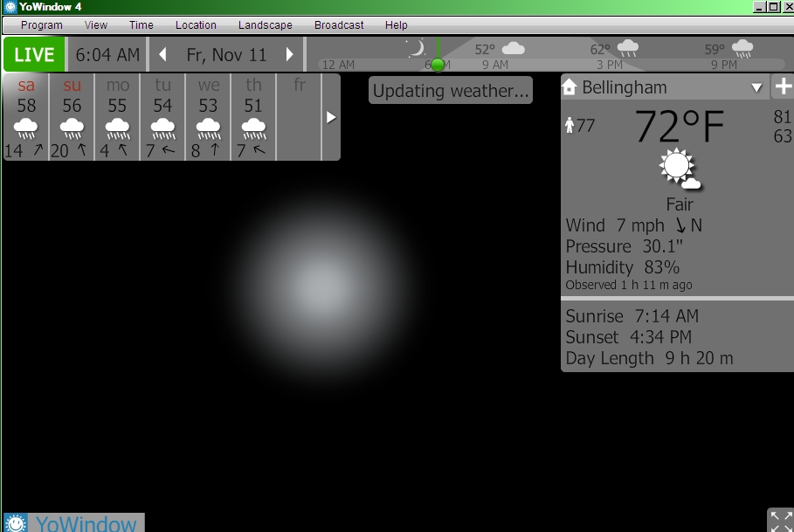Screen dimensions: 794x532
Task: Click the home icon beside Bellingham
Action: pos(570,87)
